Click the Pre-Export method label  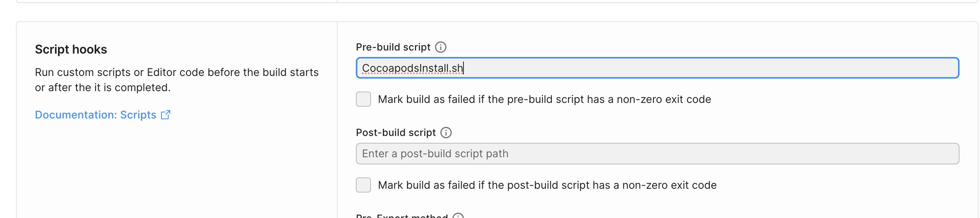point(402,216)
